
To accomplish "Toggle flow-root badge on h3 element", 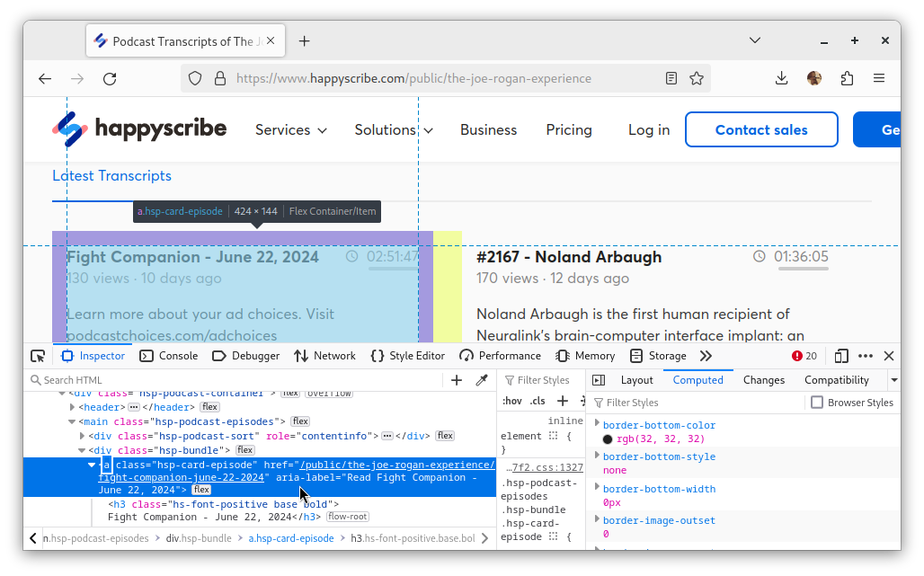I will click(348, 517).
